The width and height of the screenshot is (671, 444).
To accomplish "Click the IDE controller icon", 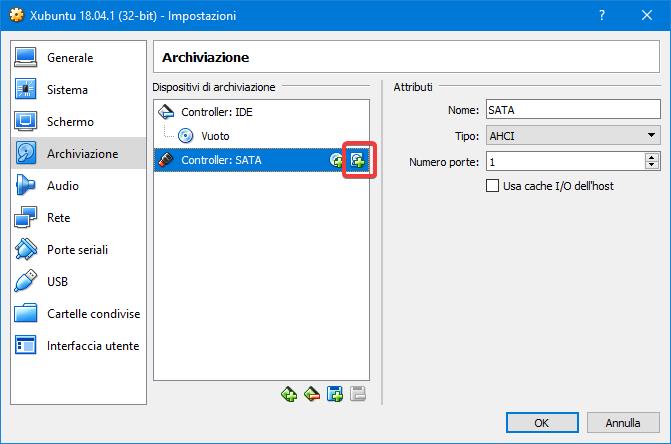I will (166, 112).
